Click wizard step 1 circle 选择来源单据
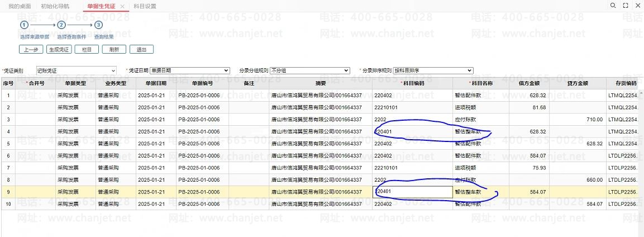The height and width of the screenshot is (237, 644). pyautogui.click(x=24, y=25)
